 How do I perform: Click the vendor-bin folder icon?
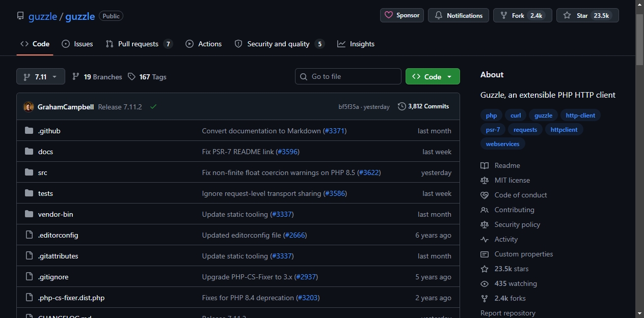click(29, 214)
